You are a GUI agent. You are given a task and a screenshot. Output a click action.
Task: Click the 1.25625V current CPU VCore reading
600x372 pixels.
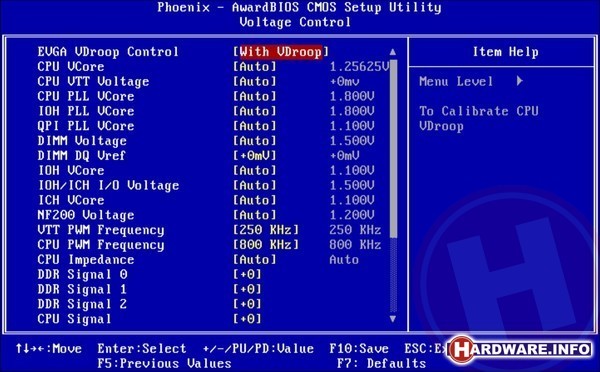click(x=359, y=67)
